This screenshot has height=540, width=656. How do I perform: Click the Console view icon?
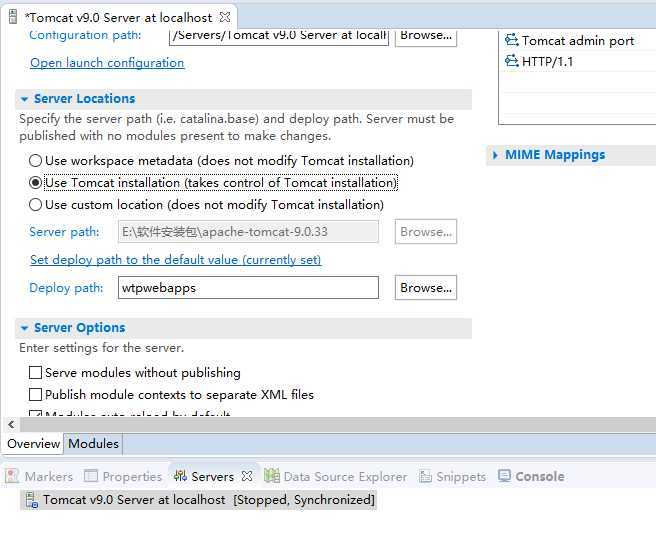pyautogui.click(x=505, y=476)
